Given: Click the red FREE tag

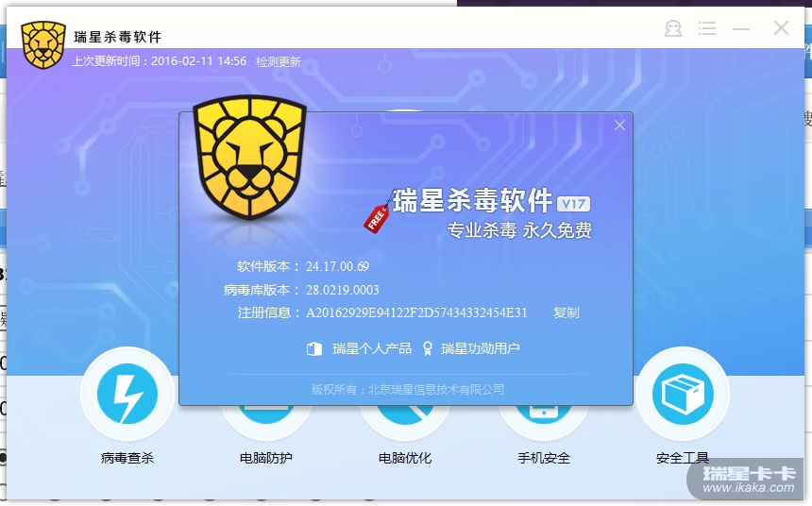Looking at the screenshot, I should click(x=377, y=218).
